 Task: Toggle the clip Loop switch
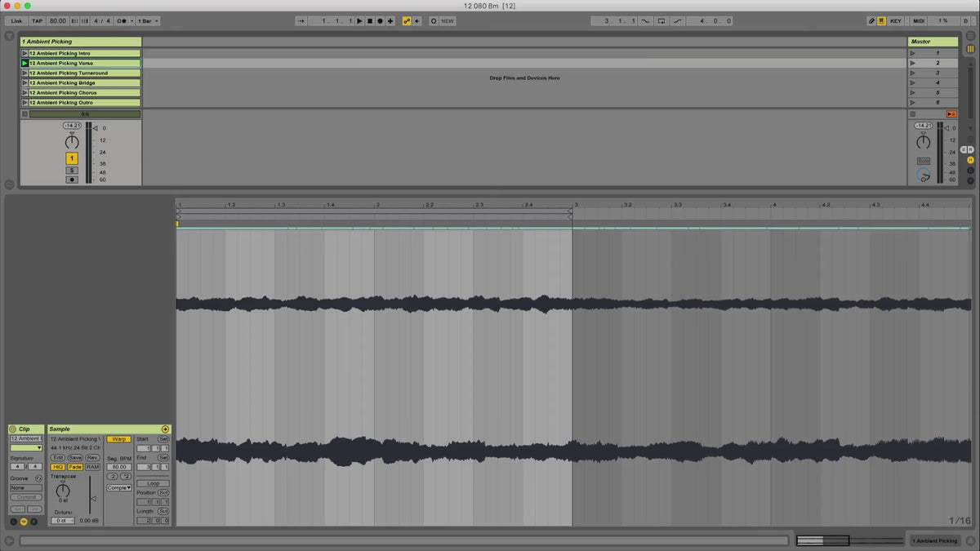coord(153,483)
